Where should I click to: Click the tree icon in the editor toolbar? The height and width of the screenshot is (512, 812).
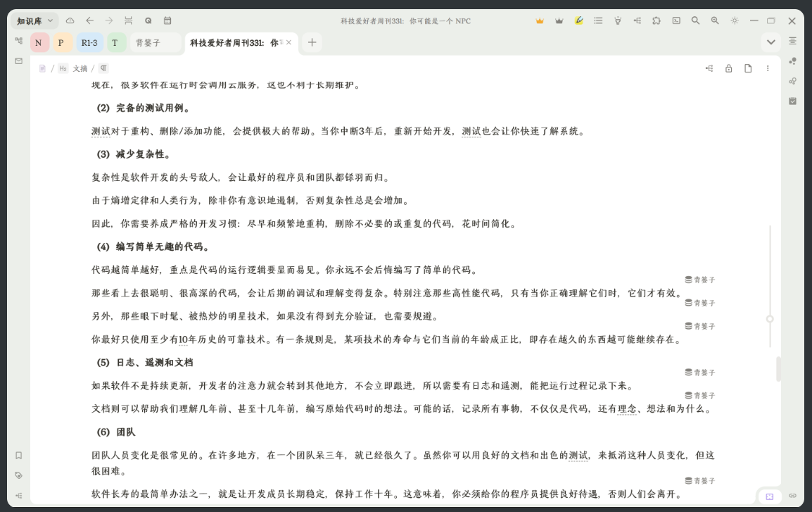(709, 68)
